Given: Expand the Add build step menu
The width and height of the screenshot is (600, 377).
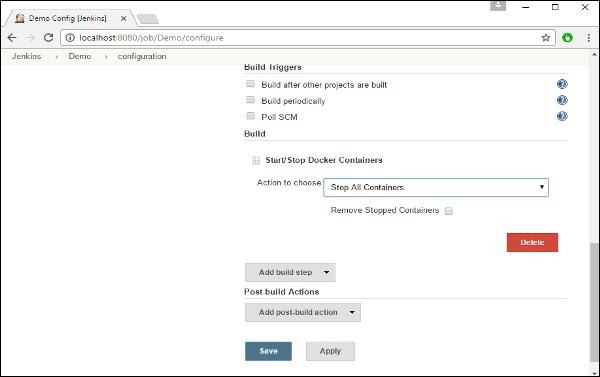Looking at the screenshot, I should pyautogui.click(x=290, y=273).
